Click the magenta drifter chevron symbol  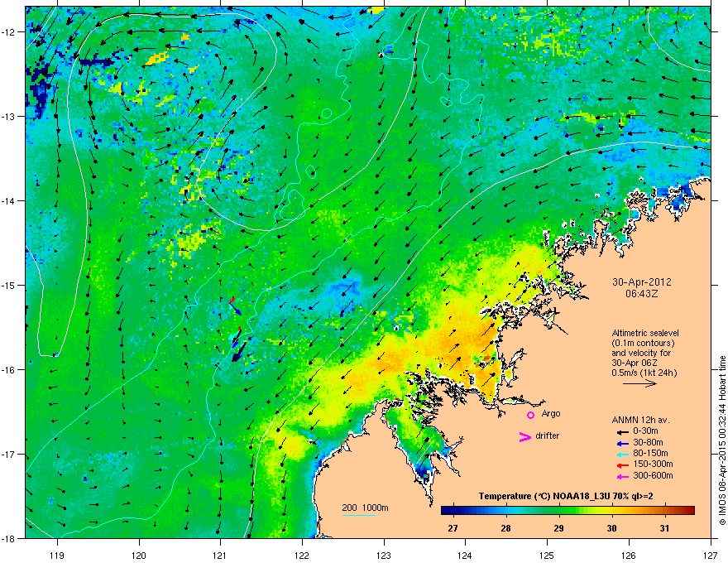525,436
